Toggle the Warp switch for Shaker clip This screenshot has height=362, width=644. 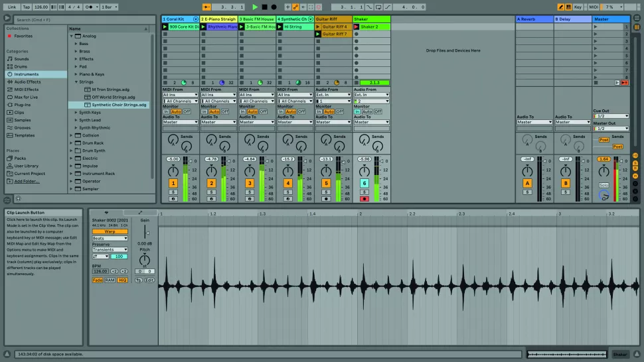(101, 231)
